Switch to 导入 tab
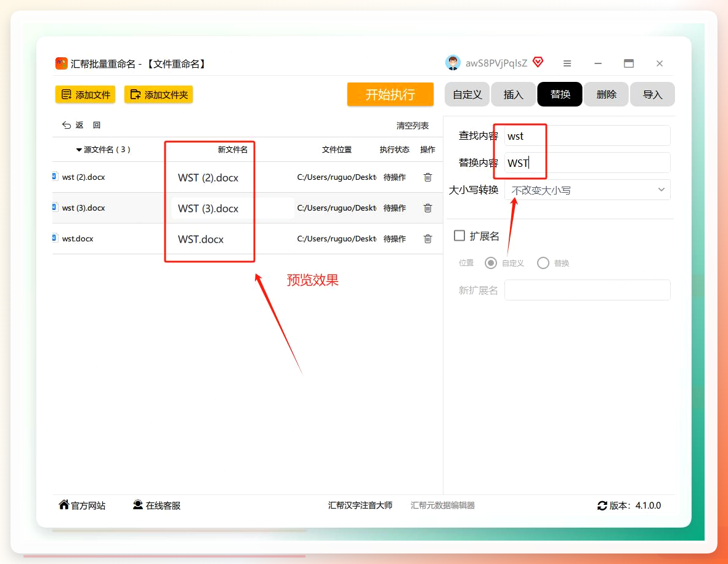Viewport: 728px width, 564px height. pos(652,94)
